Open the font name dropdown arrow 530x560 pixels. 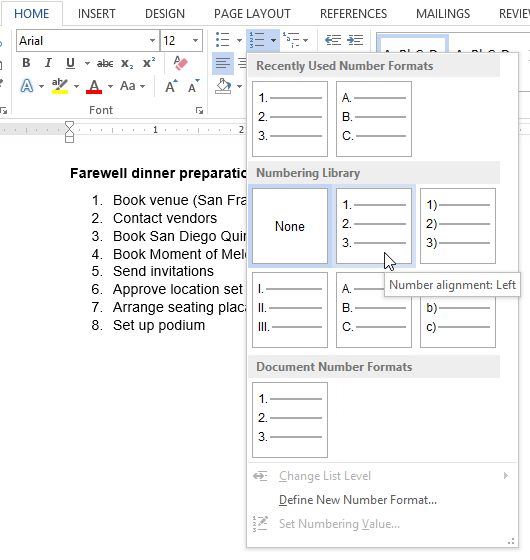tap(152, 40)
